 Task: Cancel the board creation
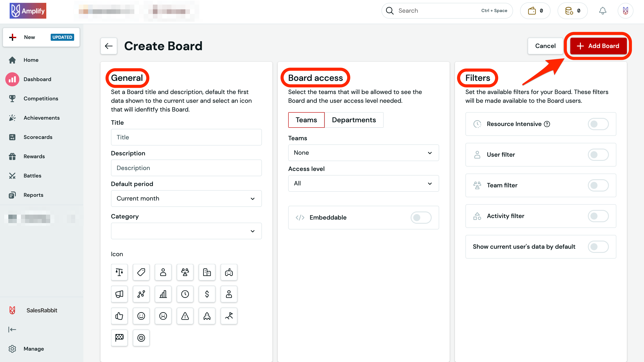point(545,46)
